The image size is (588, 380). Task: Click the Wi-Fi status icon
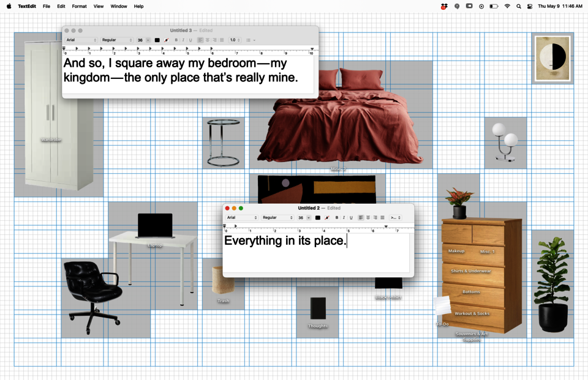[507, 6]
